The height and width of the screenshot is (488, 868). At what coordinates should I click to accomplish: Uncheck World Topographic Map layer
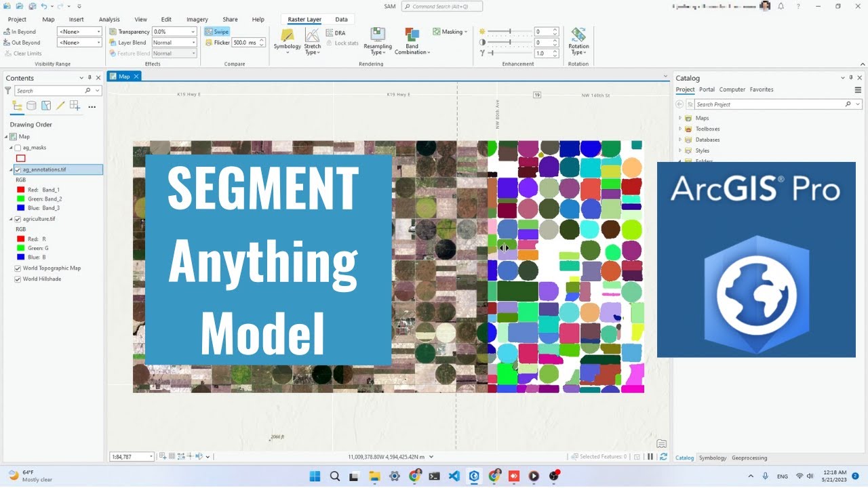[x=18, y=268]
